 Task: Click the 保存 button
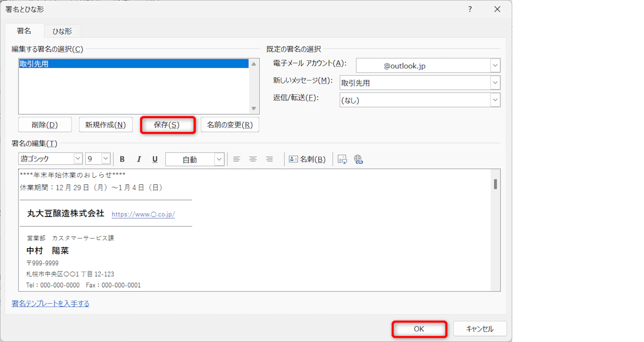(167, 125)
